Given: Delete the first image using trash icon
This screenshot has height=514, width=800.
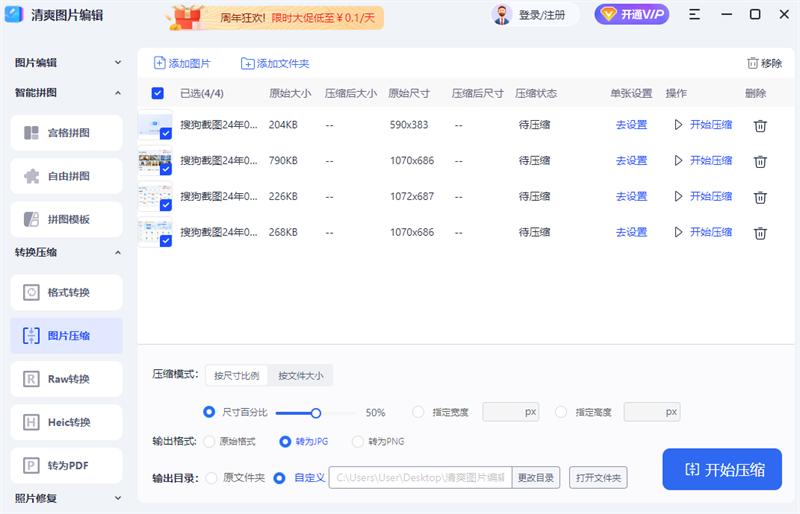Looking at the screenshot, I should (760, 125).
